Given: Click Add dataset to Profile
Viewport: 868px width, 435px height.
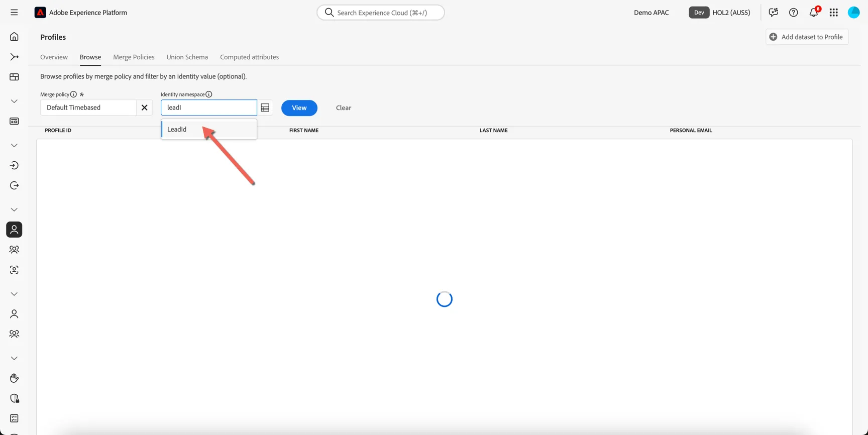Looking at the screenshot, I should click(x=807, y=37).
